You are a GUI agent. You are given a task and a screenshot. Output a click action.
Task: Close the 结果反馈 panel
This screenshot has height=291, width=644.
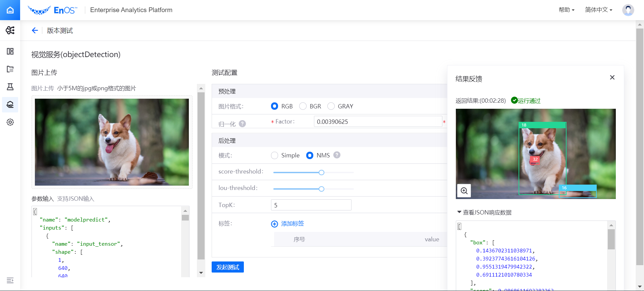(612, 78)
